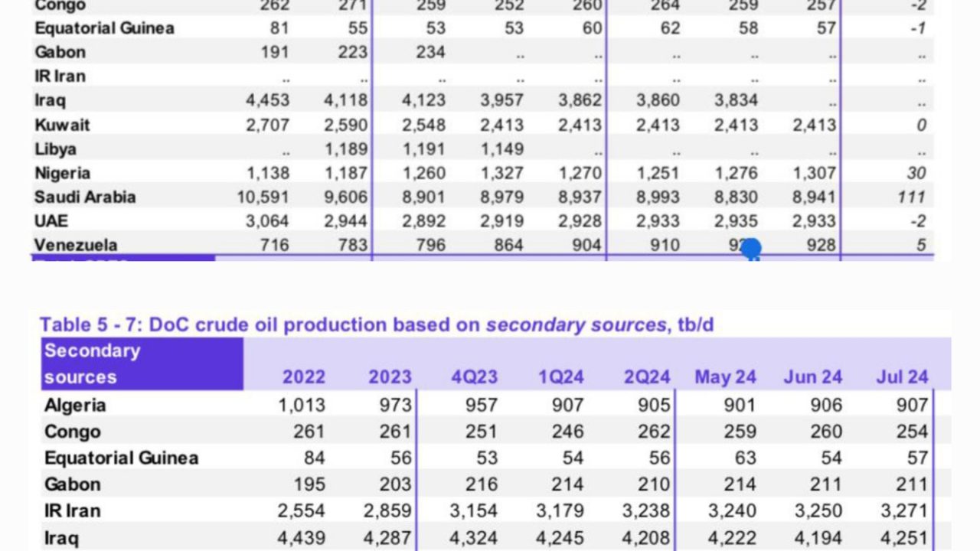
Task: Select UAE value 3,064
Action: pos(267,221)
